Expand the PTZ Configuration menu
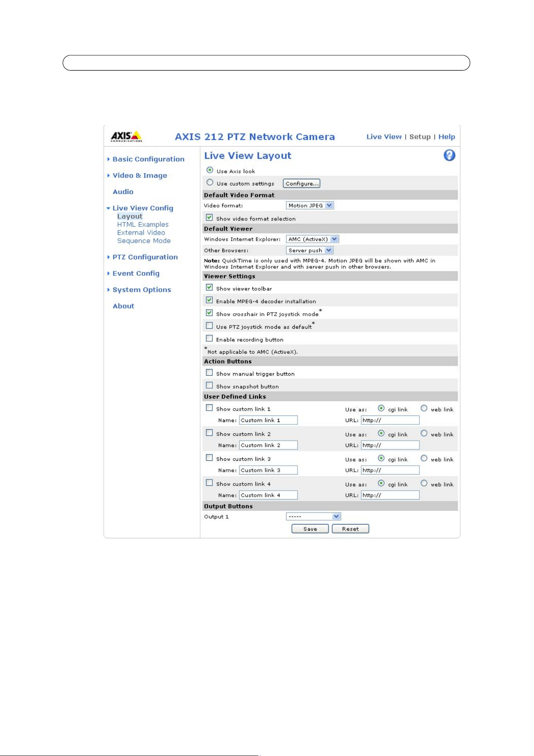The width and height of the screenshot is (534, 756). pyautogui.click(x=145, y=257)
